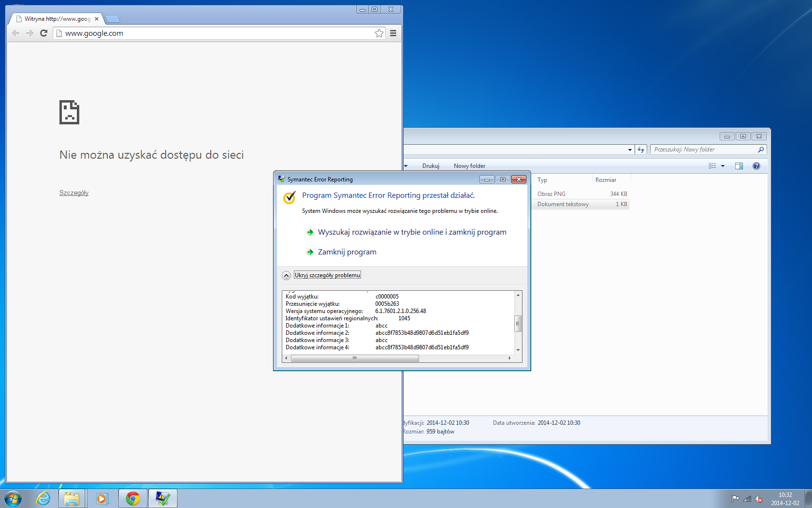Image resolution: width=812 pixels, height=508 pixels.
Task: Click the details scroll-right arrow
Action: pyautogui.click(x=509, y=358)
